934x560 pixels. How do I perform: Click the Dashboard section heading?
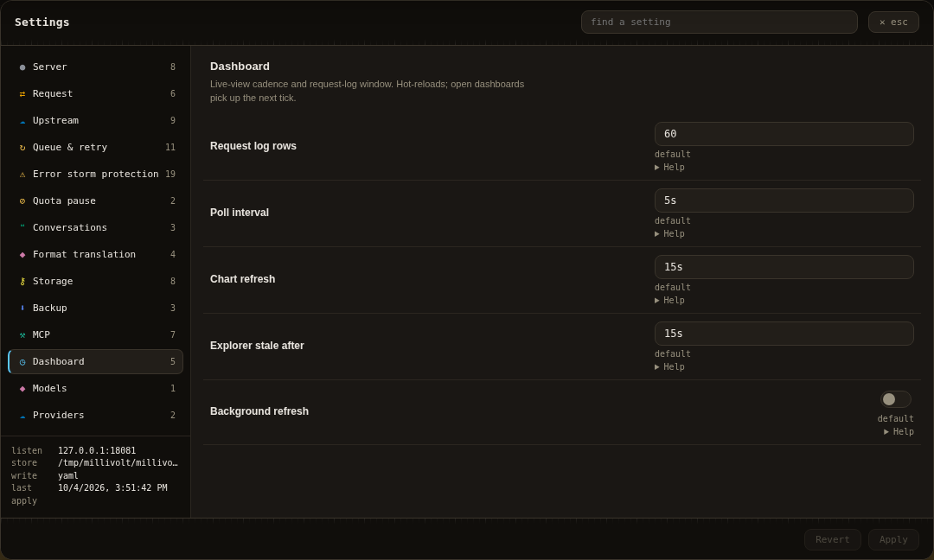[x=240, y=67]
